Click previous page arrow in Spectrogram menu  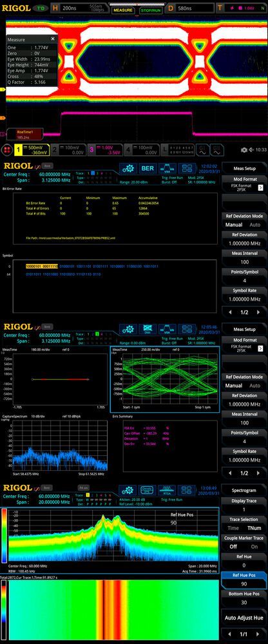pyautogui.click(x=229, y=634)
